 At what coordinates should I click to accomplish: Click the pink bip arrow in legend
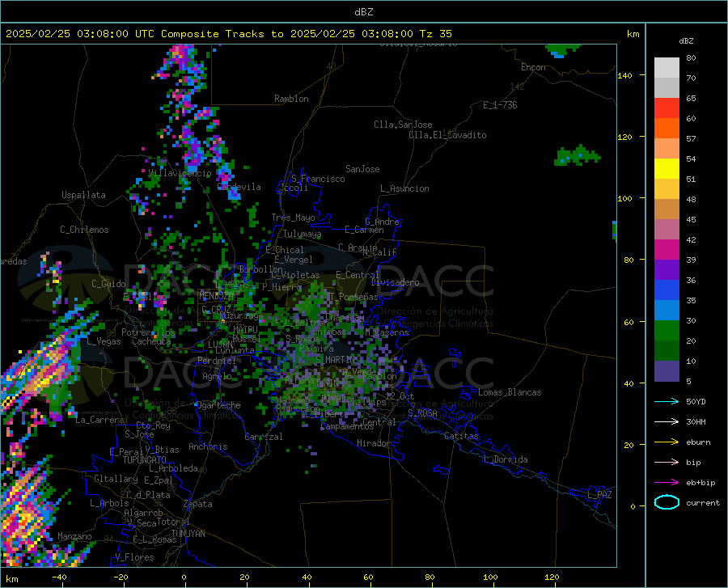(667, 463)
